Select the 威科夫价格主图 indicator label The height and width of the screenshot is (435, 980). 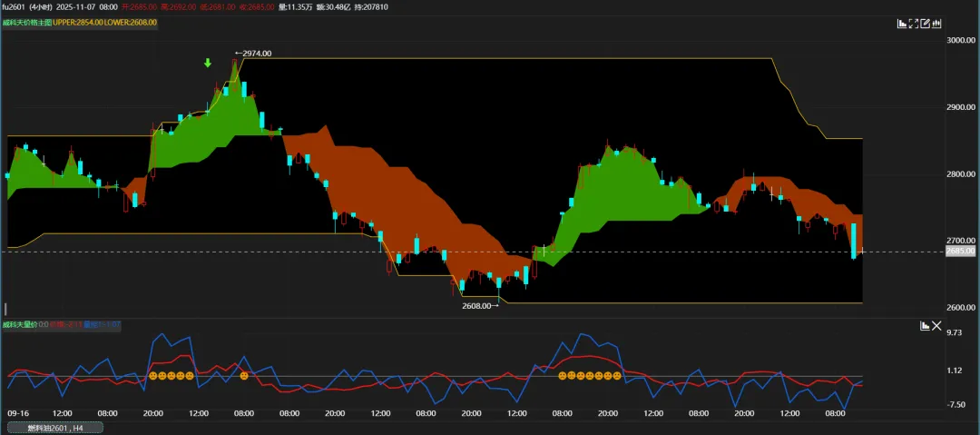tap(25, 22)
